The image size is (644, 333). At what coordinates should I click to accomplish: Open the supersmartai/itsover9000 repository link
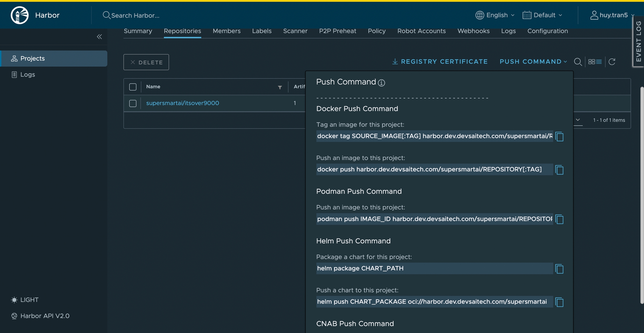pos(183,103)
